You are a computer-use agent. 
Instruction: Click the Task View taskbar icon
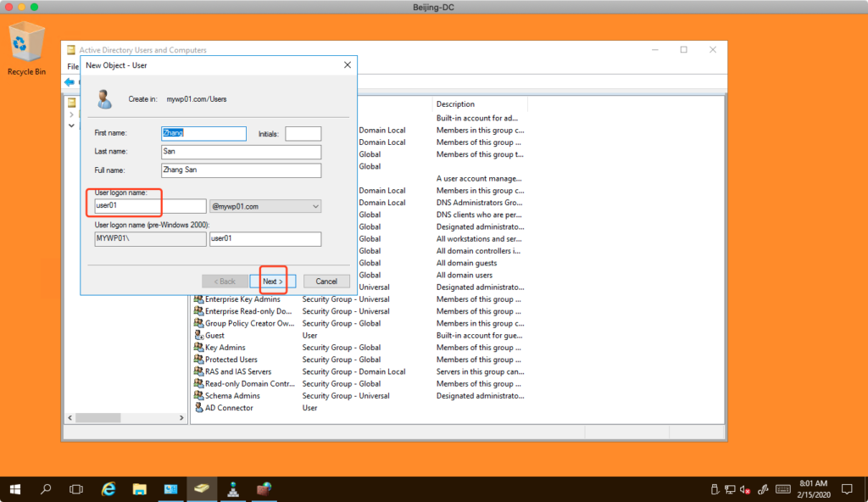coord(76,489)
